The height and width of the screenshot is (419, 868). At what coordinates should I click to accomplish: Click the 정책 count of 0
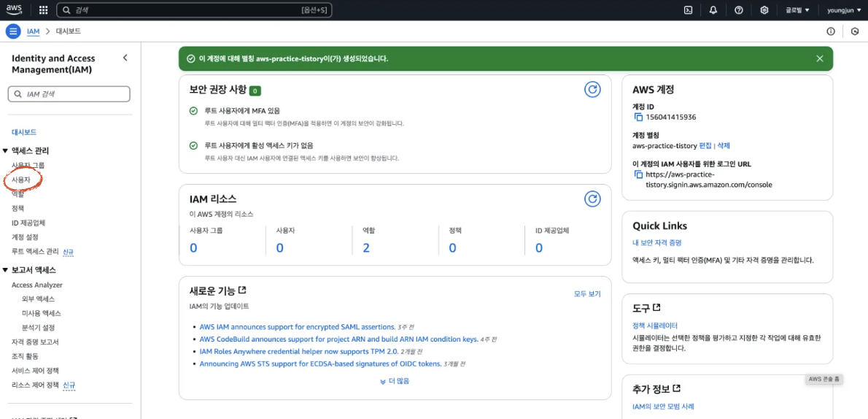click(452, 247)
